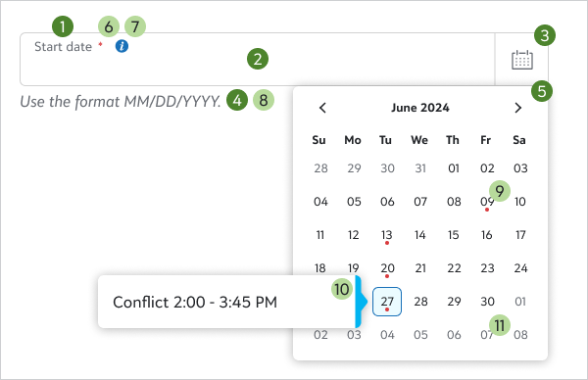Select greyed-out 31 from previous month
Viewport: 588px width, 380px height.
[420, 168]
